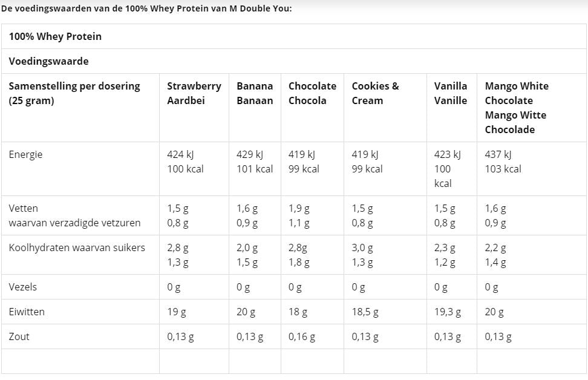Click the 'Banana Banaan' column header
The width and height of the screenshot is (588, 380).
click(255, 93)
